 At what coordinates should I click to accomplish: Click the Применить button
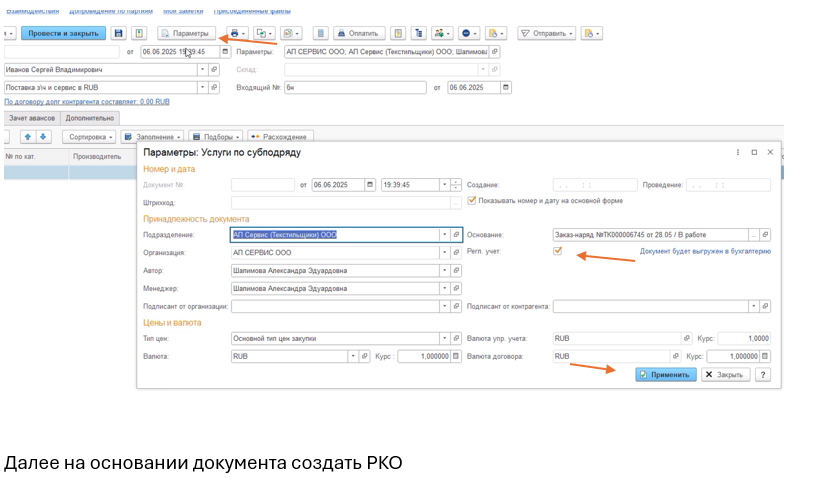(x=665, y=375)
